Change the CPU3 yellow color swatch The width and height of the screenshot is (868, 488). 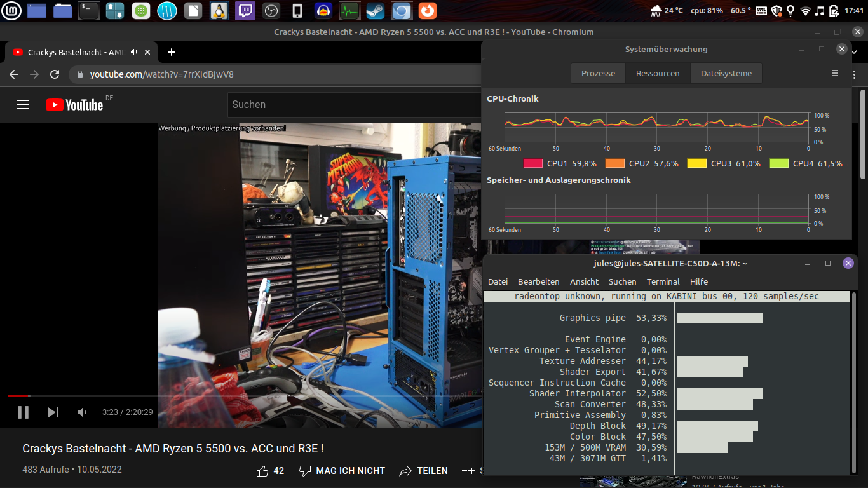pos(697,163)
